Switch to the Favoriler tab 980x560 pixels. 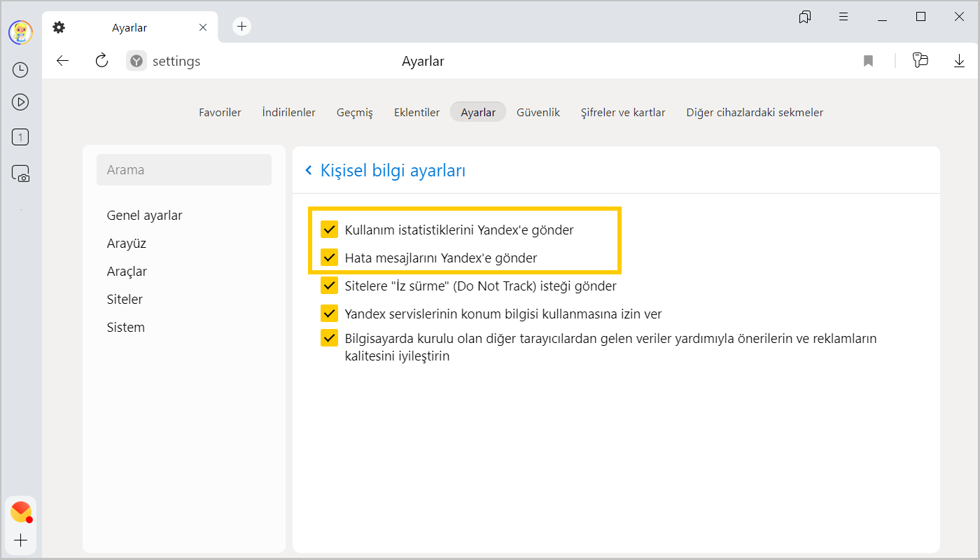(x=220, y=112)
